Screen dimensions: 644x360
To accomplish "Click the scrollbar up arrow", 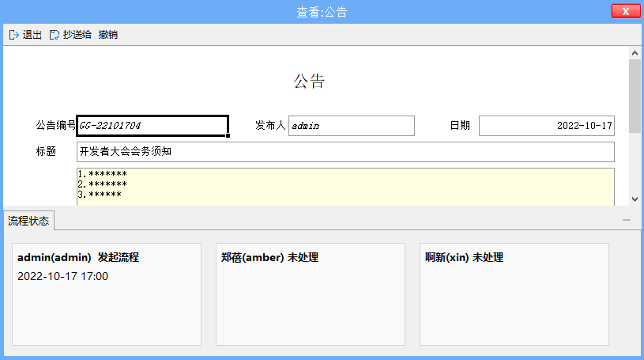I will point(635,53).
